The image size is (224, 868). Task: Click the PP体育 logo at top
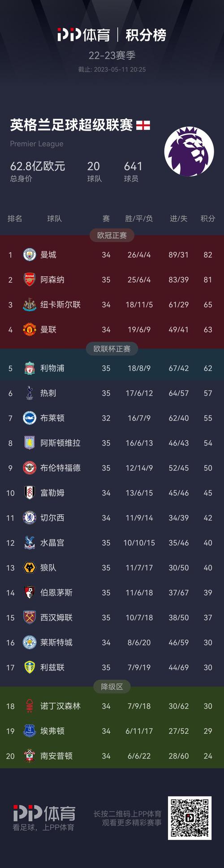pyautogui.click(x=83, y=35)
